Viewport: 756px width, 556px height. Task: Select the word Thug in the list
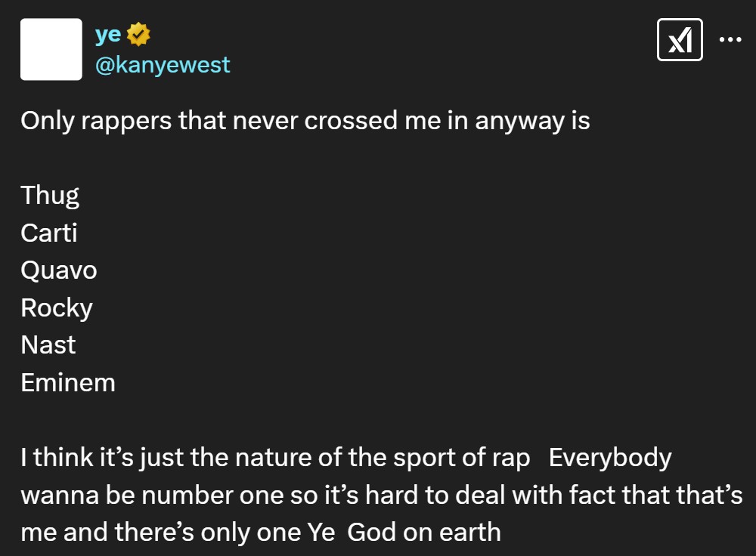49,195
